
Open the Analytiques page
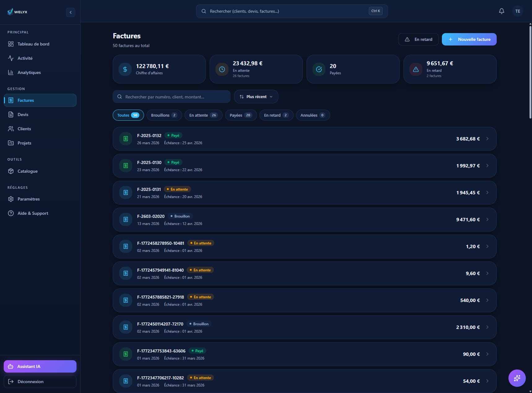click(x=40, y=72)
